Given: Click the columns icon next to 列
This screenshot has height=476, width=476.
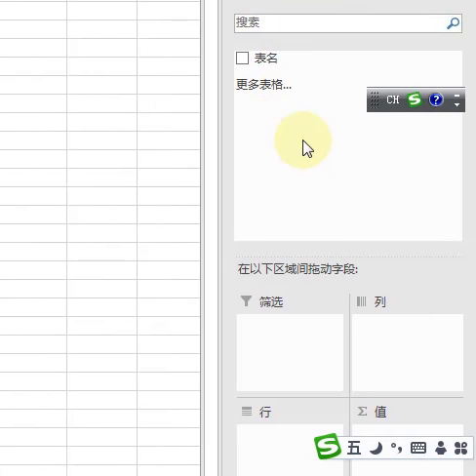Looking at the screenshot, I should pos(361,301).
